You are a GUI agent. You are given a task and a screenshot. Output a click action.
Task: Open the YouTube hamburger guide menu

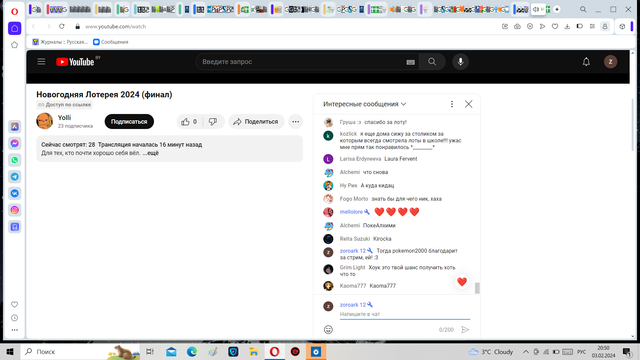(41, 62)
